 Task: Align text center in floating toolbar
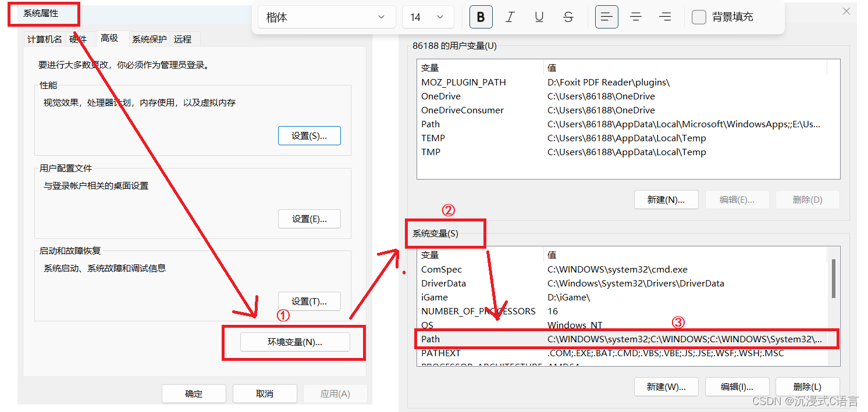click(636, 17)
